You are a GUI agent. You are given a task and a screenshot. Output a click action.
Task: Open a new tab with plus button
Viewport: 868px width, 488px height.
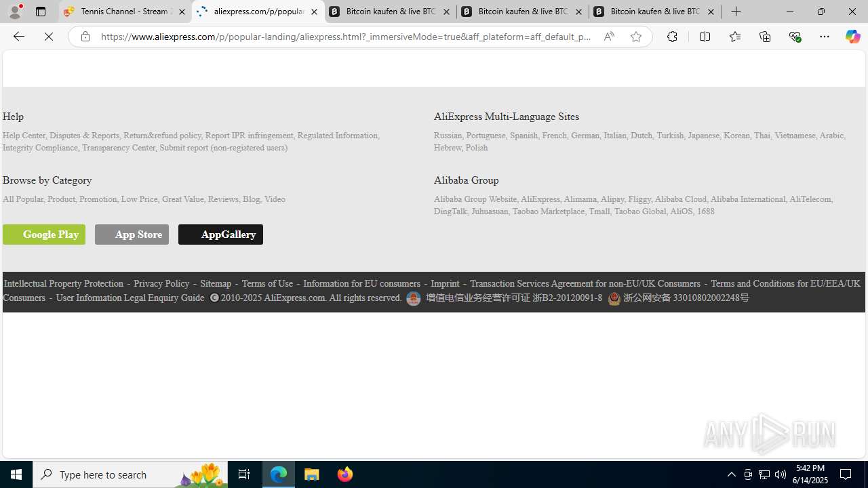coord(736,12)
